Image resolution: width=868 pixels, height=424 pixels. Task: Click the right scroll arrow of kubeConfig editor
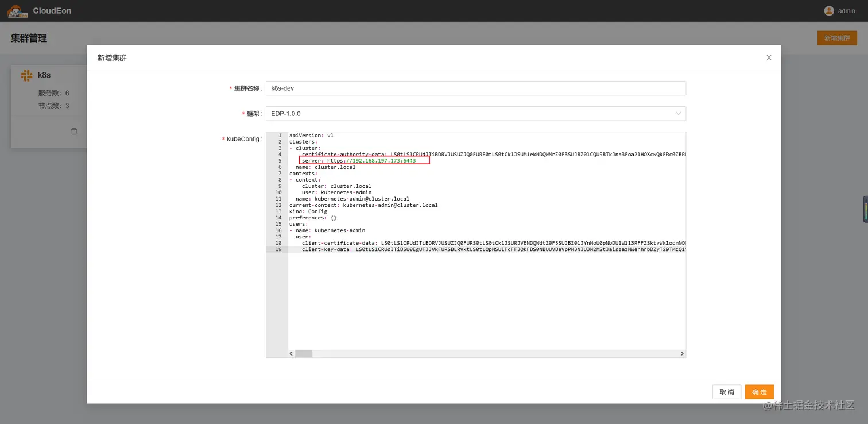point(682,354)
